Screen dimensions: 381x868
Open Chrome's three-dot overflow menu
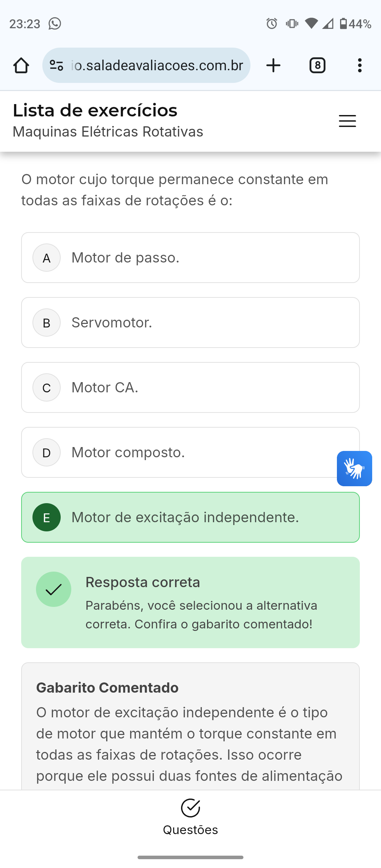(359, 65)
